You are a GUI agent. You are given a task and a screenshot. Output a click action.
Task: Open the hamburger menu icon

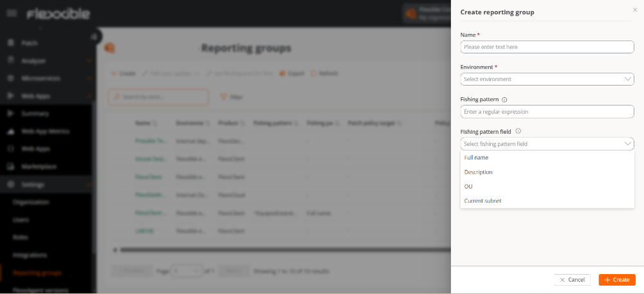(x=11, y=14)
